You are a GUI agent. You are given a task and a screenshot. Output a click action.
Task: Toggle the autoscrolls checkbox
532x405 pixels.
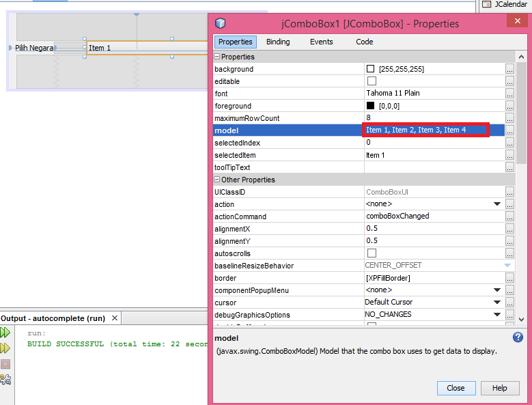(372, 253)
